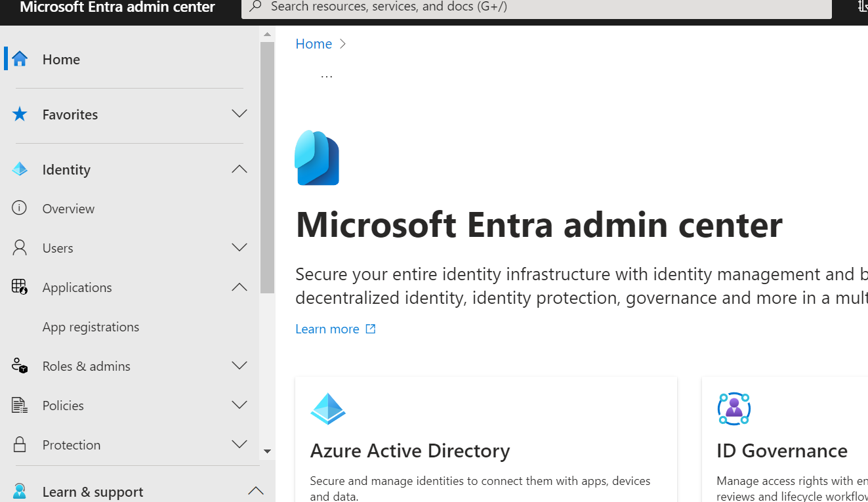Click Microsoft Entra admin center header title
The image size is (868, 502).
pyautogui.click(x=117, y=7)
